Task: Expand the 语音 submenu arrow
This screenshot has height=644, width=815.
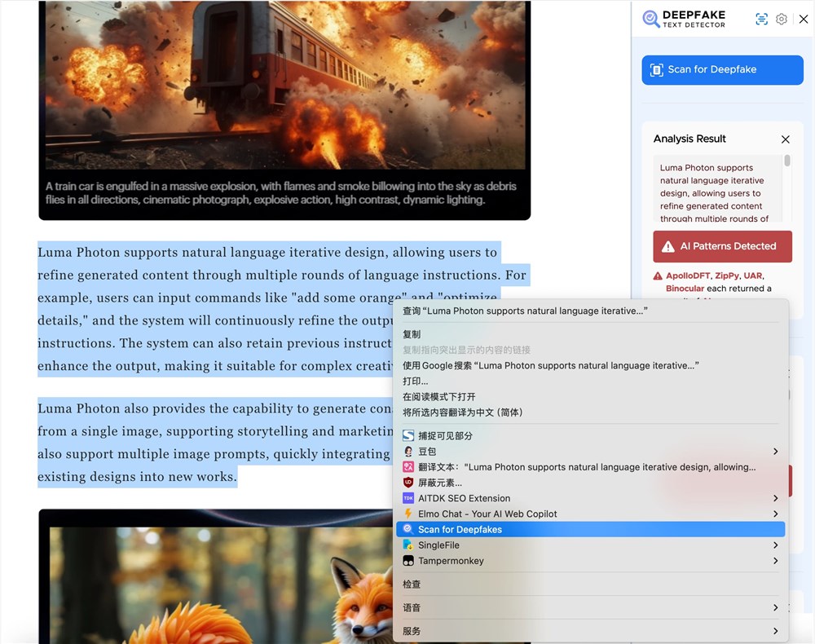Action: [x=776, y=607]
